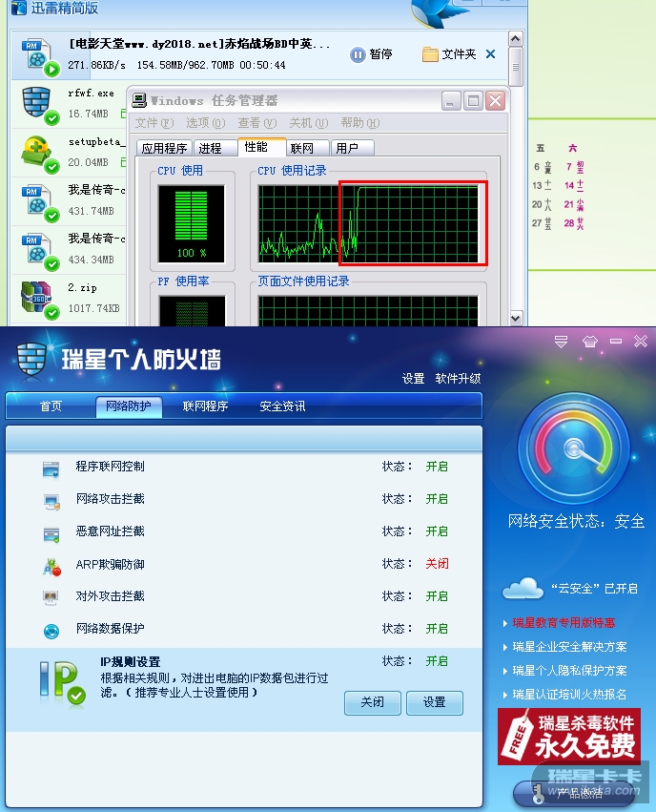This screenshot has height=812, width=656.
Task: Select calendar date 20 under 五
Action: (542, 204)
